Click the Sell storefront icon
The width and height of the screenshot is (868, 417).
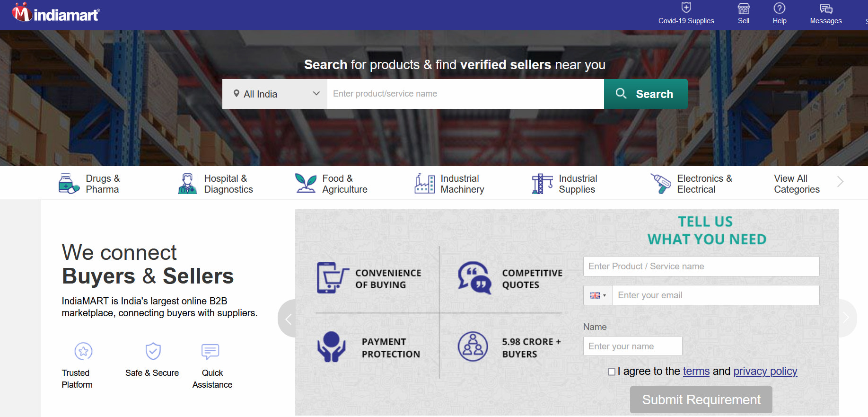point(743,9)
